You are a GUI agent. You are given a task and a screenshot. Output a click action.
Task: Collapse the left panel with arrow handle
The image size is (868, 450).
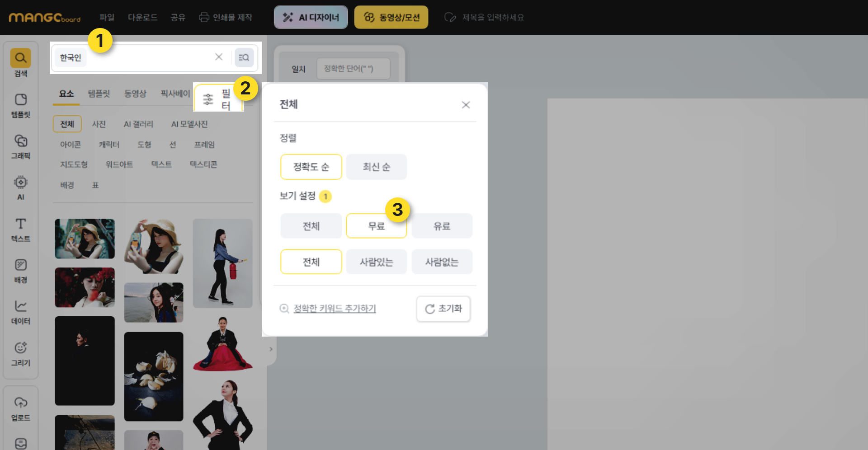(x=271, y=349)
